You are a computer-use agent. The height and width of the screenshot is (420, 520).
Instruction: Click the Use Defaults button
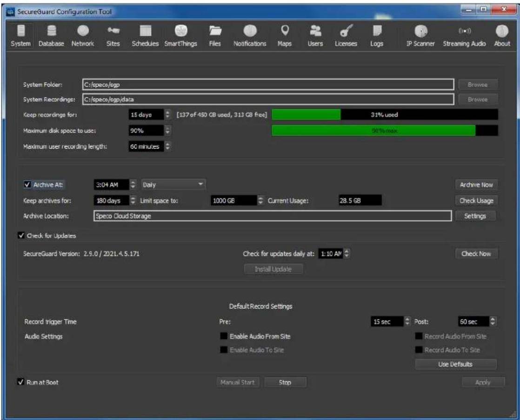click(456, 364)
